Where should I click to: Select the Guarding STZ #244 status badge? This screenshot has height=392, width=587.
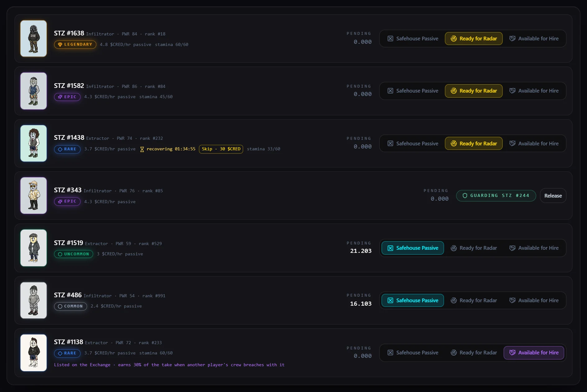point(496,196)
